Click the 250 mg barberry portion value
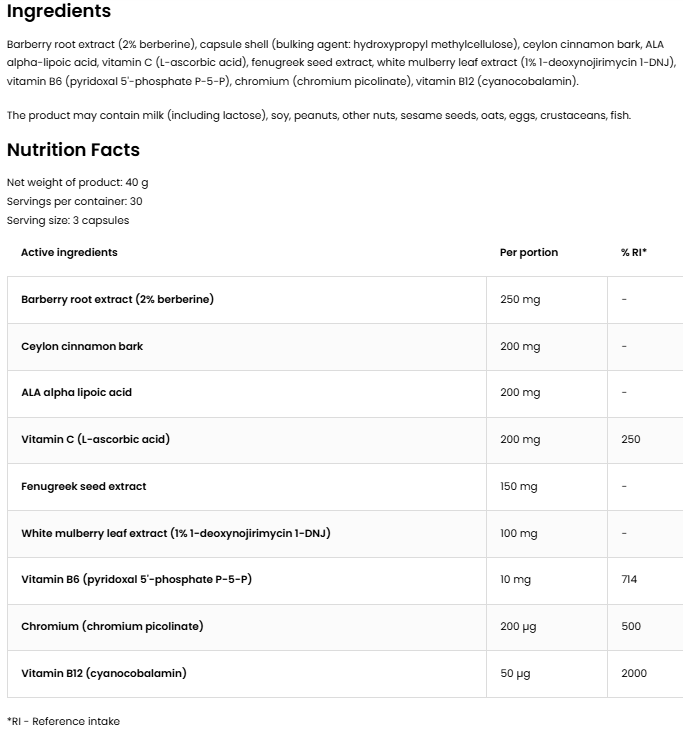683x730 pixels. [520, 299]
